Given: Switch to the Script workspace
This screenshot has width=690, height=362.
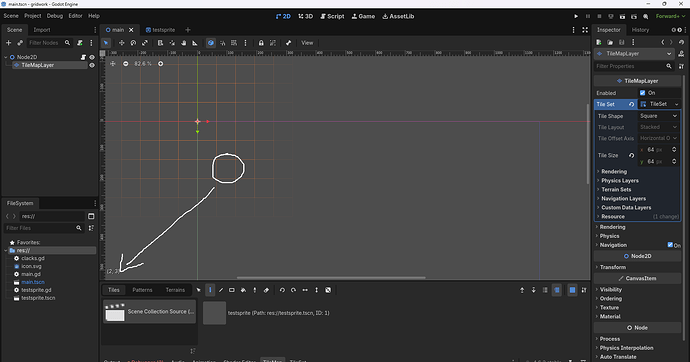Looking at the screenshot, I should [x=332, y=16].
